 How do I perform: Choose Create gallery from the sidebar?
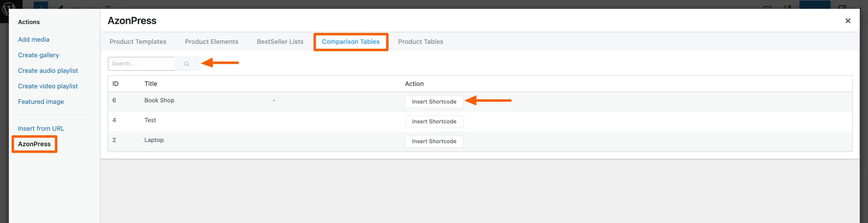pos(38,55)
